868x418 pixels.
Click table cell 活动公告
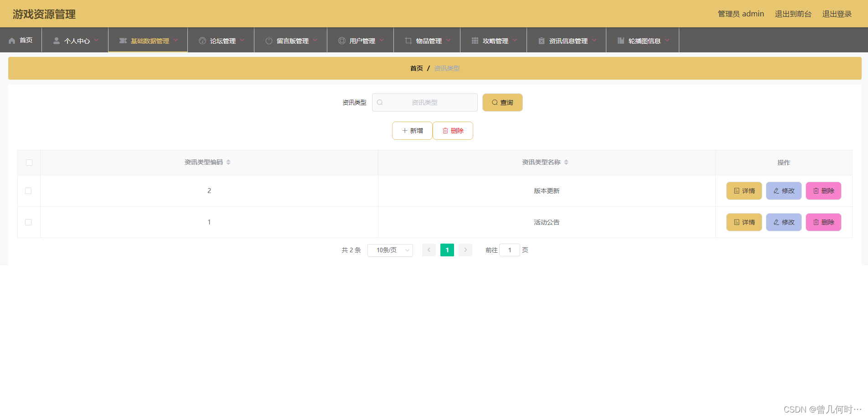(547, 222)
